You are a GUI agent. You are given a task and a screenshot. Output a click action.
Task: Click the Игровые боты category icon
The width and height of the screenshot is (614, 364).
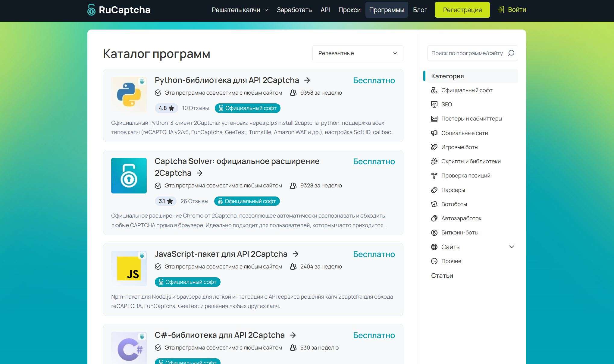pyautogui.click(x=434, y=147)
